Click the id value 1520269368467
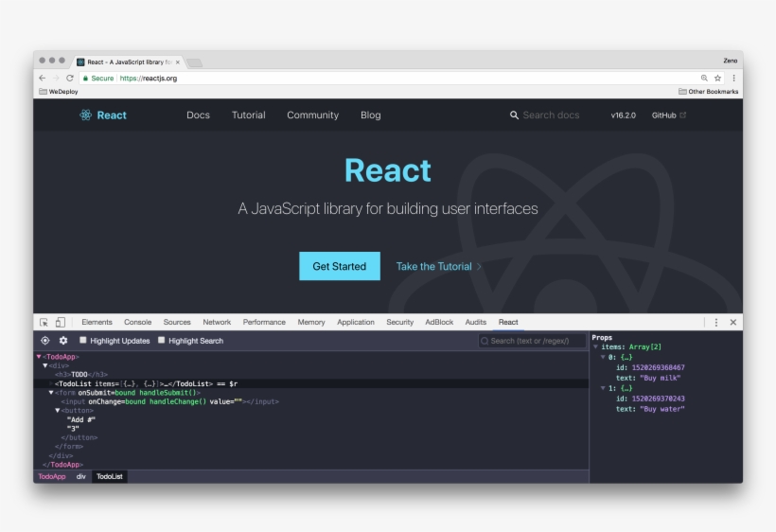Screen dimensions: 776x532 coord(659,367)
